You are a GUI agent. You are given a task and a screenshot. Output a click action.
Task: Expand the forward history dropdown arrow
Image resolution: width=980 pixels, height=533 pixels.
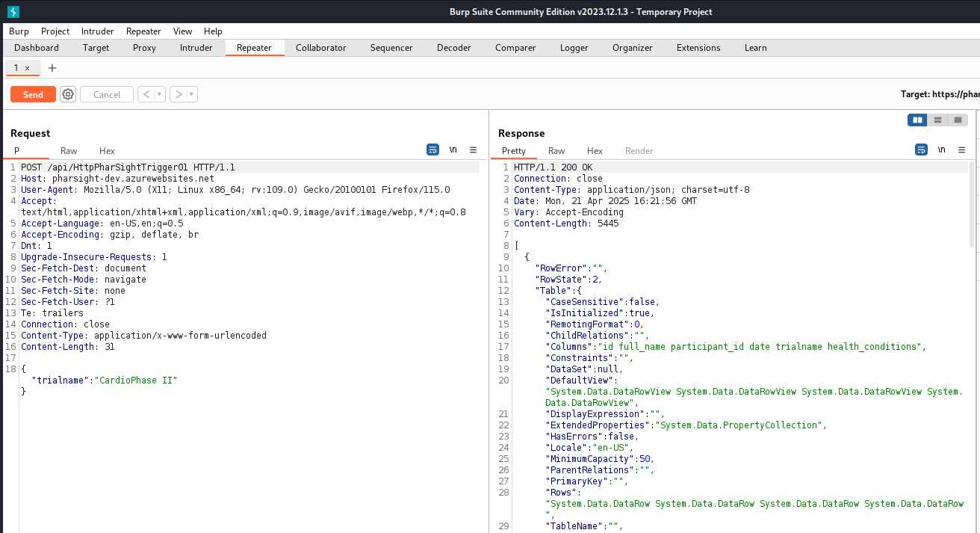click(192, 94)
